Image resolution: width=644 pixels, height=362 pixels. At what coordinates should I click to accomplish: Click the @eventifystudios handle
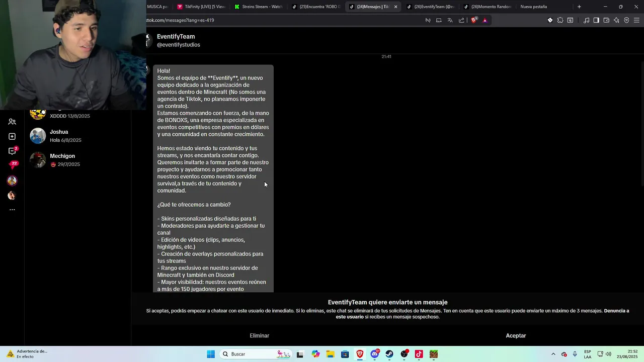pos(178,45)
